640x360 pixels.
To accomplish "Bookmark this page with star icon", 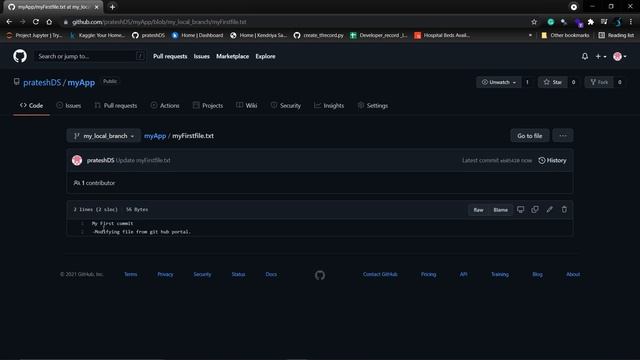I will pyautogui.click(x=534, y=22).
